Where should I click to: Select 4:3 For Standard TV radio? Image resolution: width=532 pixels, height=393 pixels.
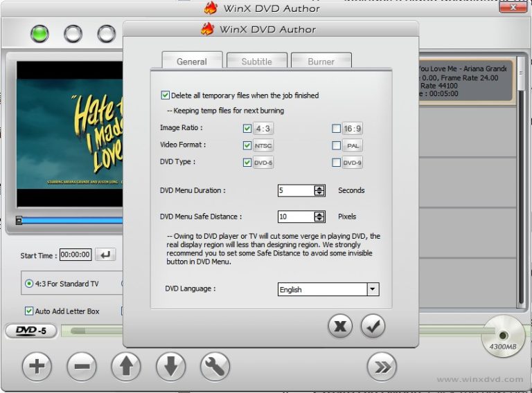point(29,284)
